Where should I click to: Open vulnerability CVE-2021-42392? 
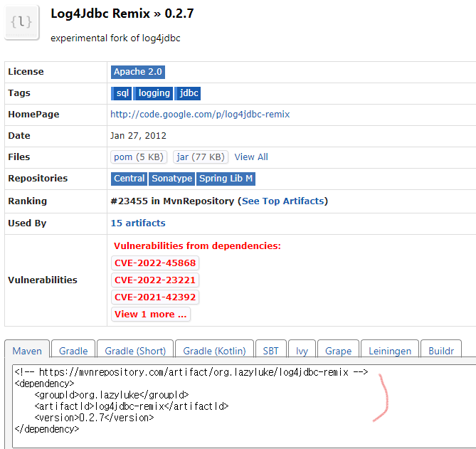155,297
